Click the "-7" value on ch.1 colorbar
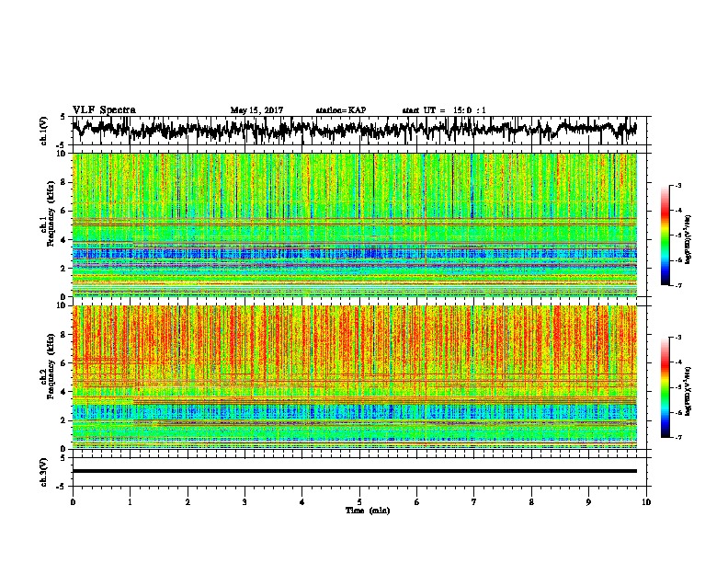 (678, 285)
